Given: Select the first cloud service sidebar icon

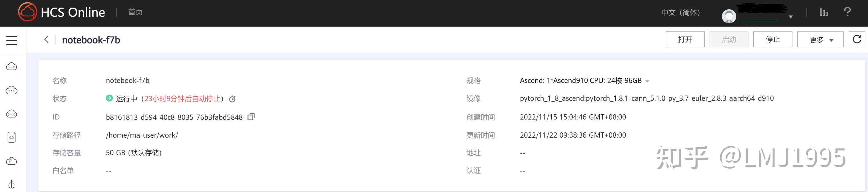Looking at the screenshot, I should 11,66.
